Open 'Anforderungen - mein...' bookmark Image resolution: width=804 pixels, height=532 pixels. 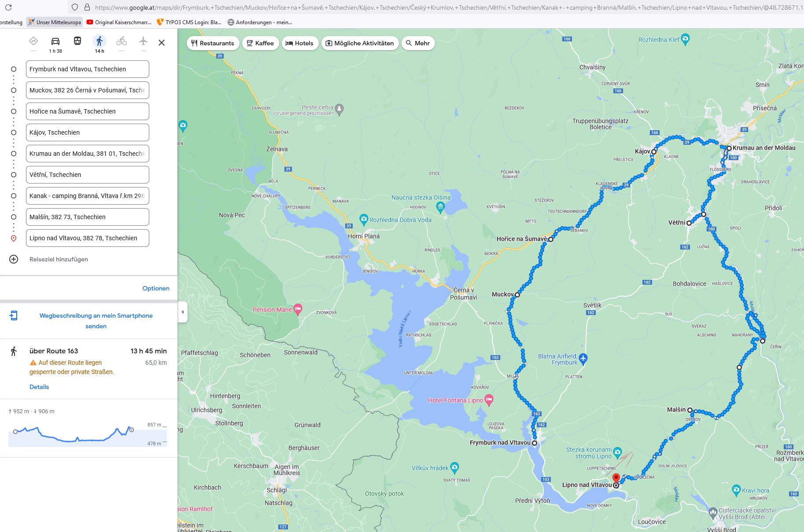click(260, 22)
